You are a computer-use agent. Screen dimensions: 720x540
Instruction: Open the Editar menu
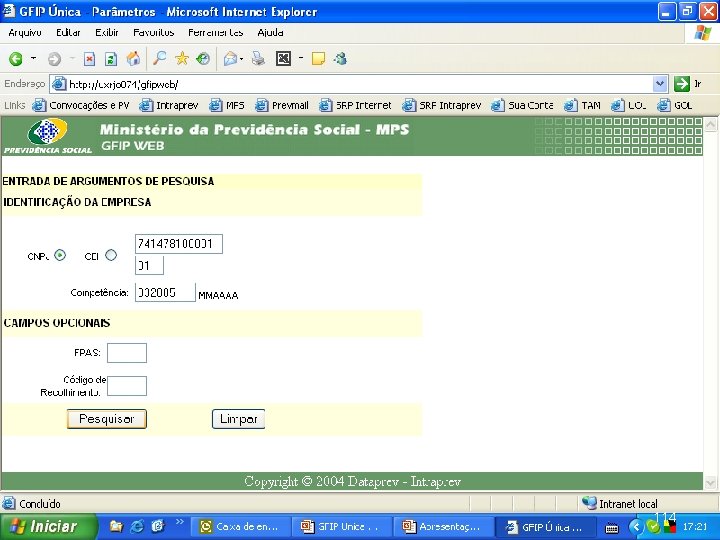click(x=68, y=33)
